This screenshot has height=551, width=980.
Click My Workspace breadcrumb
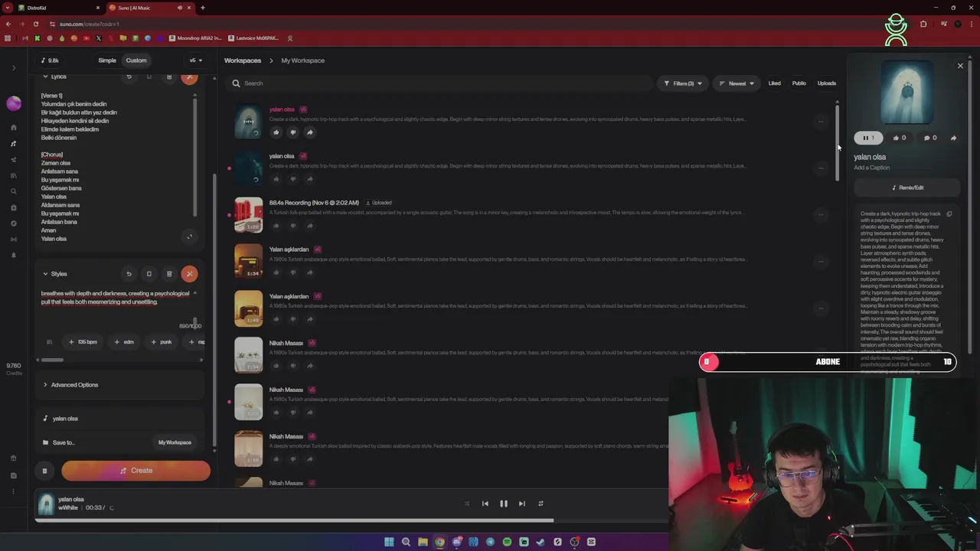click(302, 60)
